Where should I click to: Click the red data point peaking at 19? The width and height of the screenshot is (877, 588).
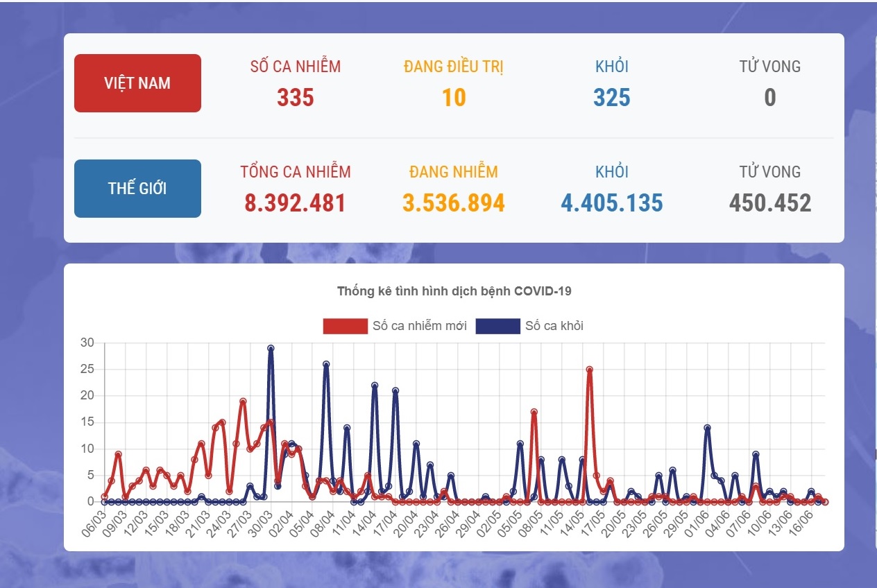click(x=243, y=401)
